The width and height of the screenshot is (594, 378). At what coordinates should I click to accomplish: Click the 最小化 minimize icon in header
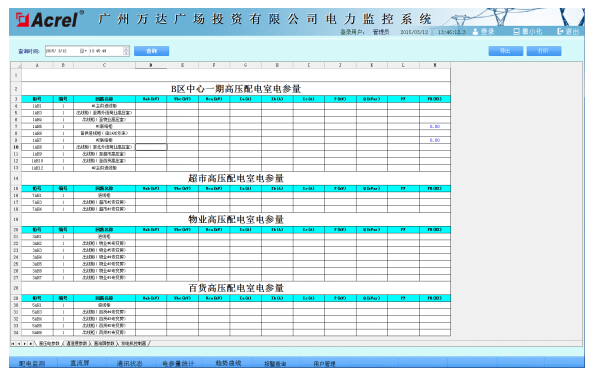516,31
